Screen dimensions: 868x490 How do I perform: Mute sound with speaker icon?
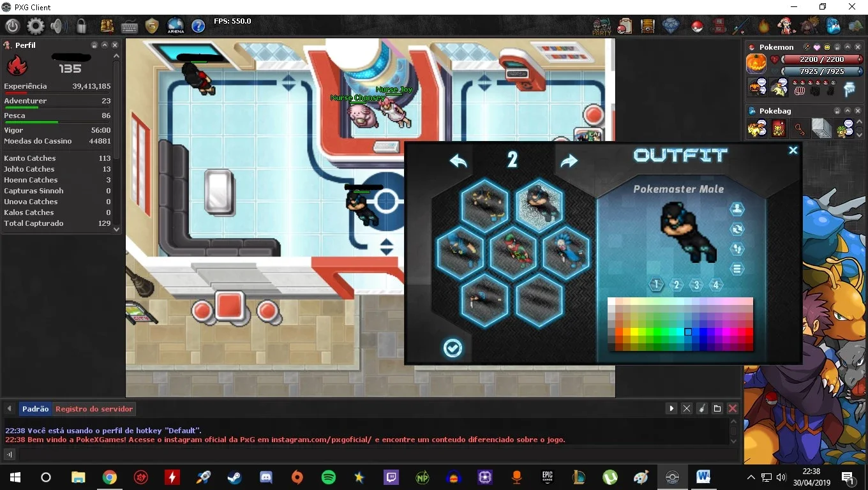click(x=59, y=26)
